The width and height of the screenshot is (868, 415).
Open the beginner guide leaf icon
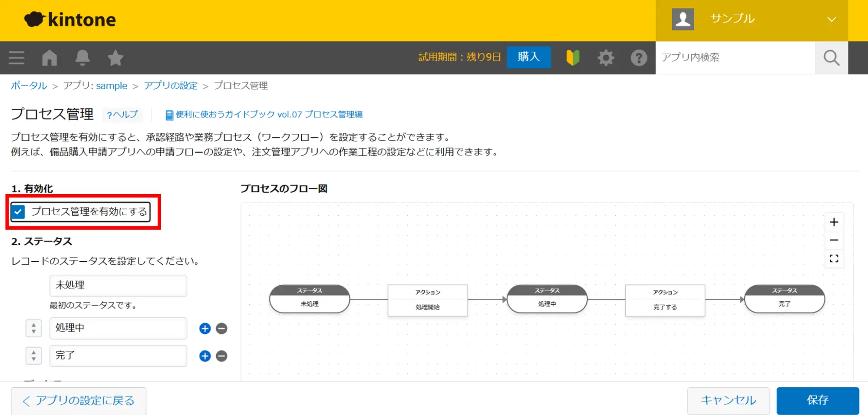click(573, 58)
